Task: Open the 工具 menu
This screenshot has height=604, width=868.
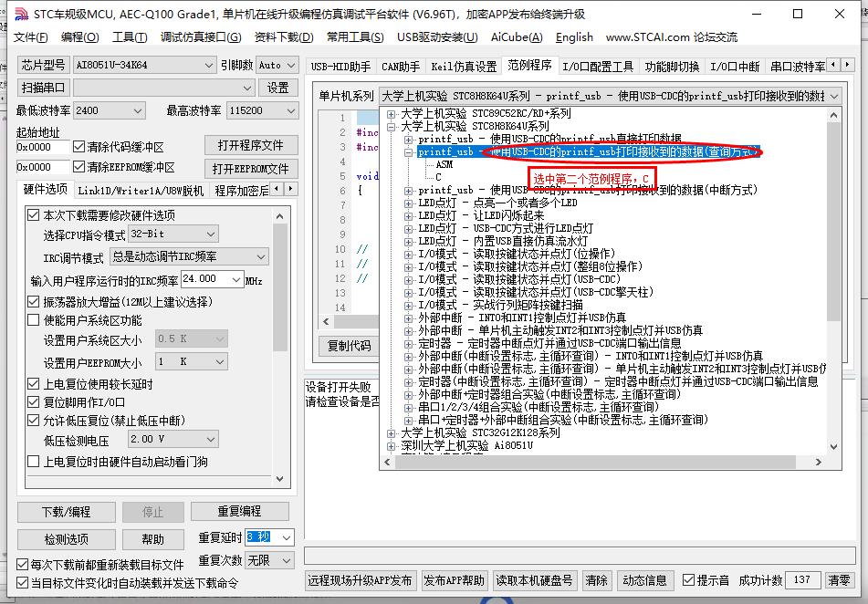Action: point(129,37)
